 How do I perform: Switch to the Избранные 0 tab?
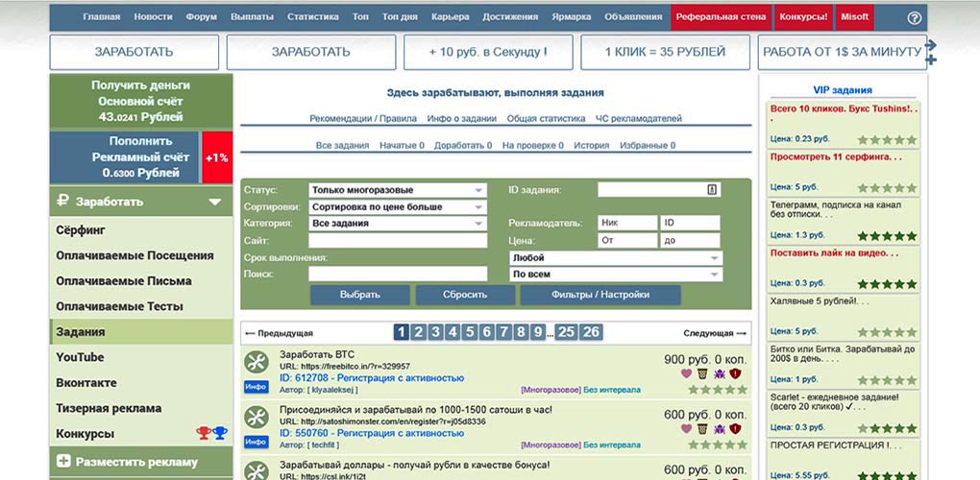648,145
